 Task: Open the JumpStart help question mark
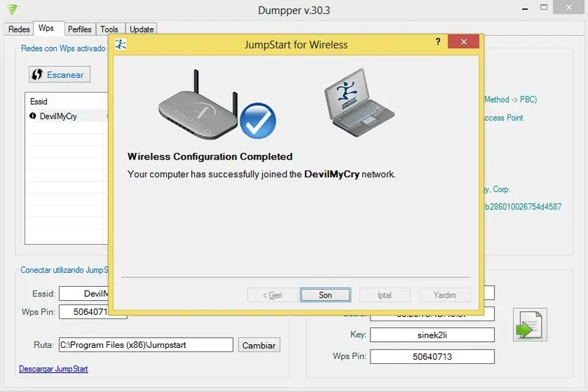point(437,42)
